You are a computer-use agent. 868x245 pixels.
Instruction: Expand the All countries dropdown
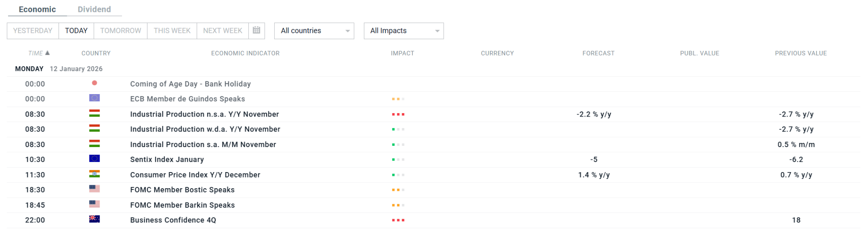314,31
